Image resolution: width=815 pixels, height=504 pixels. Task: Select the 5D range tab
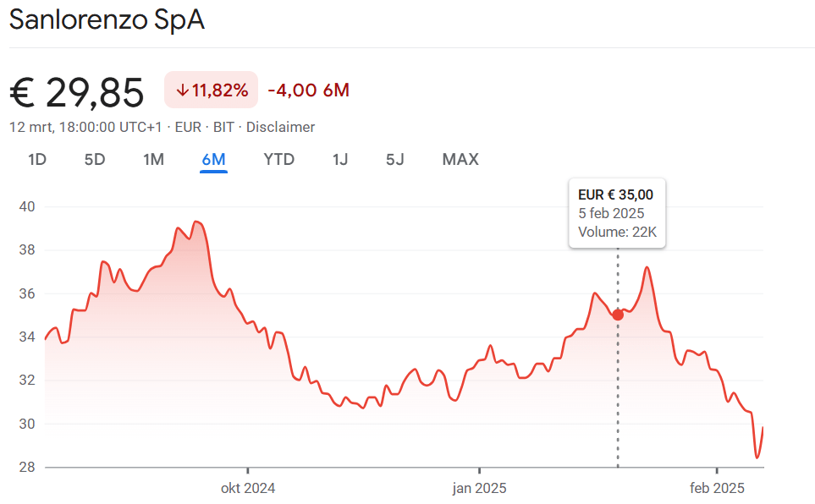[95, 159]
